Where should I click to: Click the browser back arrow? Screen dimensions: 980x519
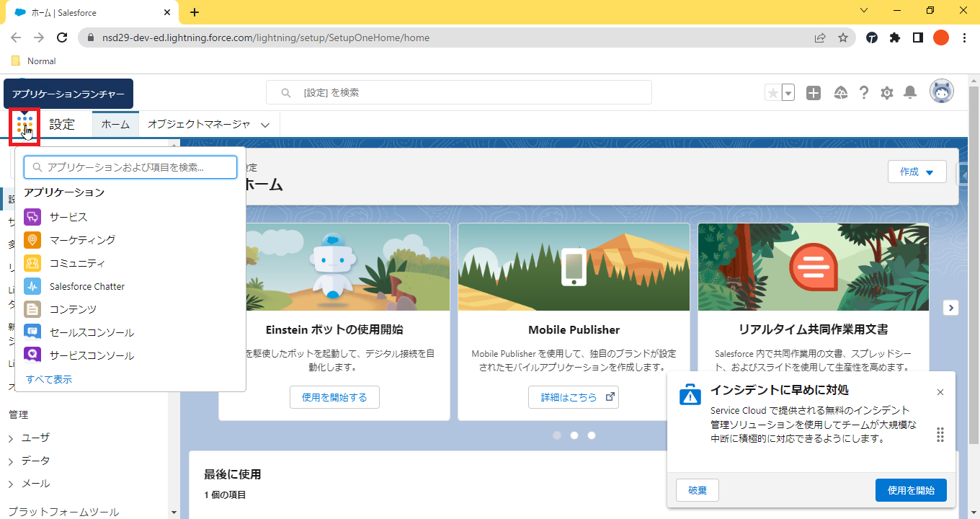pyautogui.click(x=16, y=37)
